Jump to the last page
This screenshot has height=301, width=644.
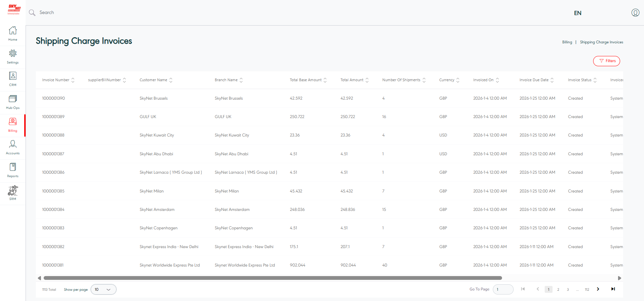[613, 289]
